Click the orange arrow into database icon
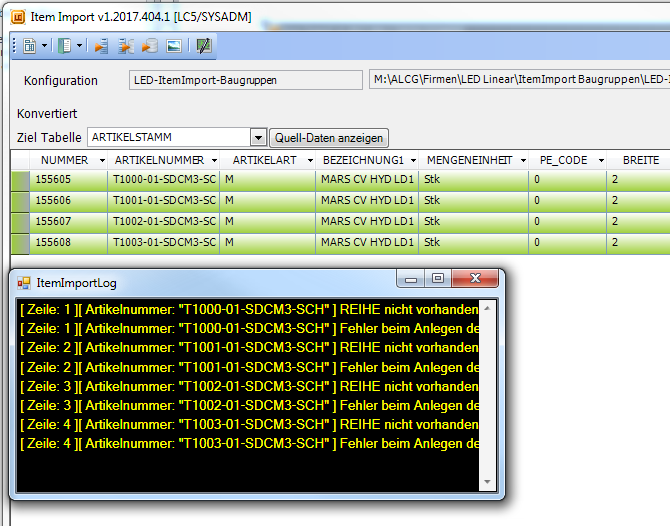Screen dimensions: 670x526 (149, 45)
